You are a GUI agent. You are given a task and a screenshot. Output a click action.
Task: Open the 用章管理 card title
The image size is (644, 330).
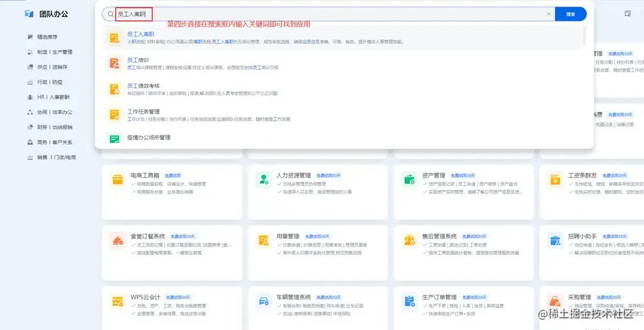tap(288, 236)
